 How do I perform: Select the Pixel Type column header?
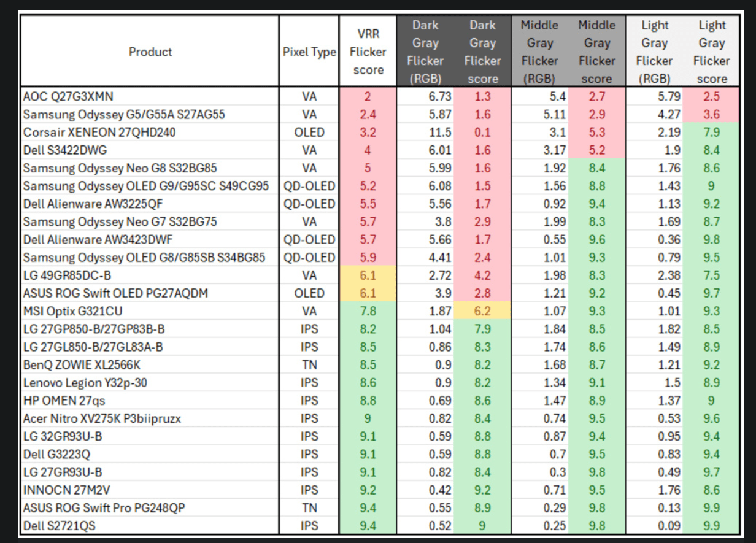pos(309,52)
